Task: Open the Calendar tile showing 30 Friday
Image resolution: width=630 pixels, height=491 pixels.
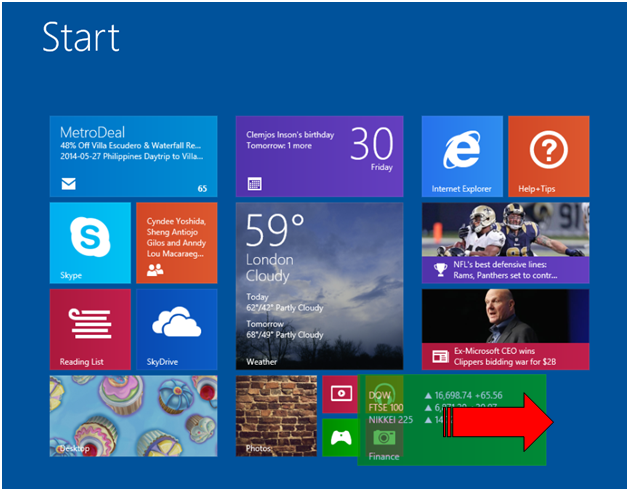Action: click(319, 156)
